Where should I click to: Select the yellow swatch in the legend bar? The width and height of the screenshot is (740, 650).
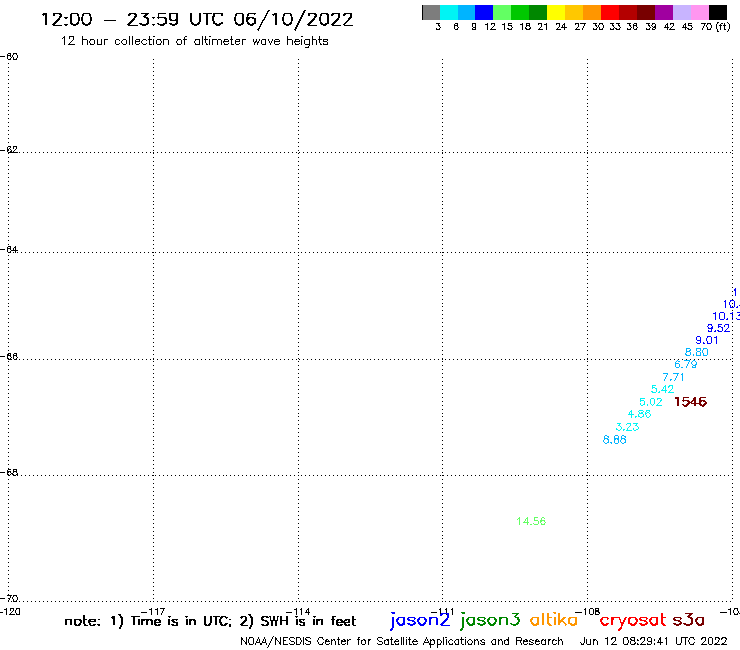pos(556,12)
